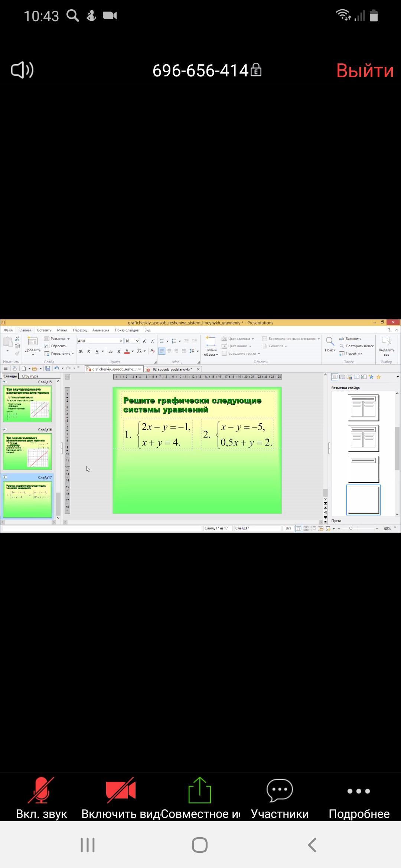Click Перейти к
This screenshot has width=401, height=868.
351,354
